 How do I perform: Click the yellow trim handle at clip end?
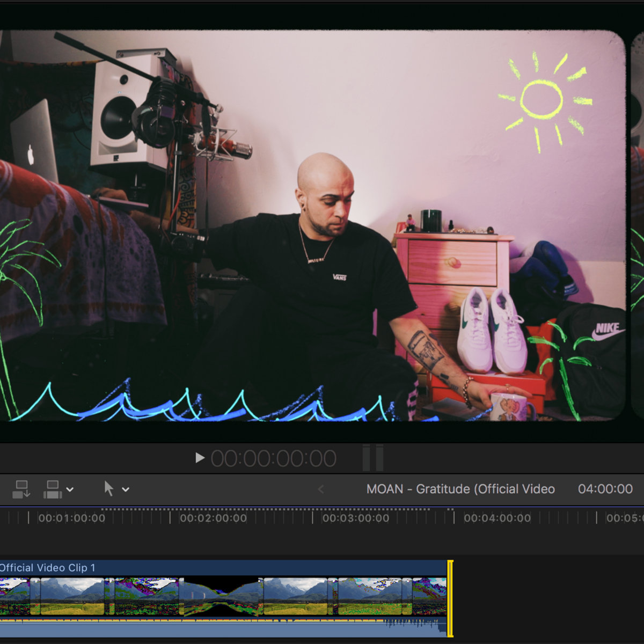[x=450, y=598]
